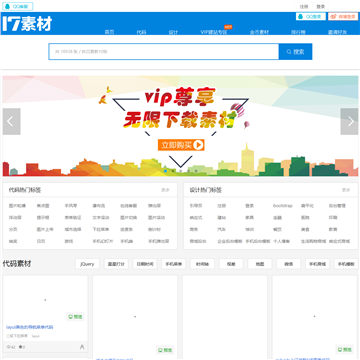Click 立即购买 button on banner

(x=181, y=145)
